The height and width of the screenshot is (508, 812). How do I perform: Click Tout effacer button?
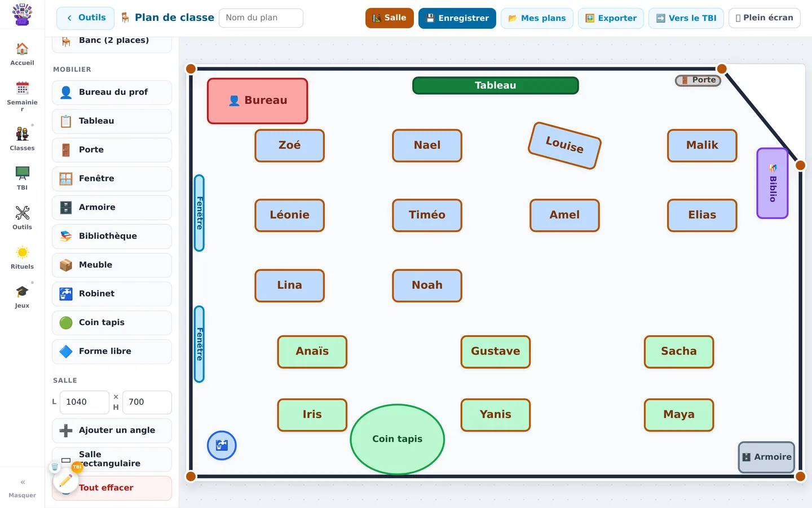click(112, 488)
